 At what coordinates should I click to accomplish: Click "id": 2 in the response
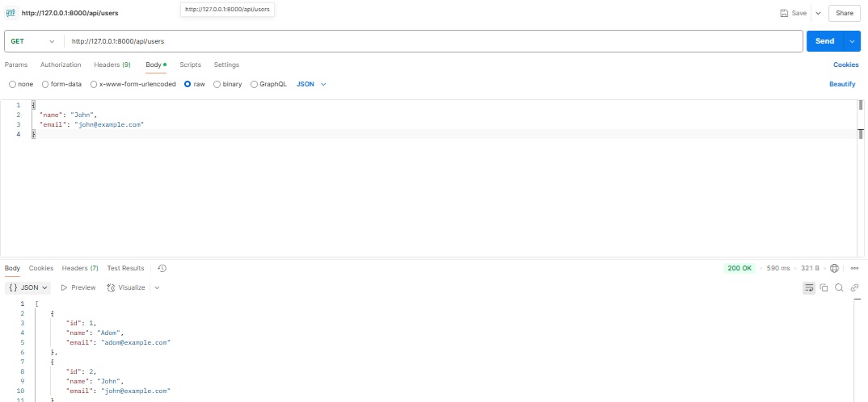[79, 372]
